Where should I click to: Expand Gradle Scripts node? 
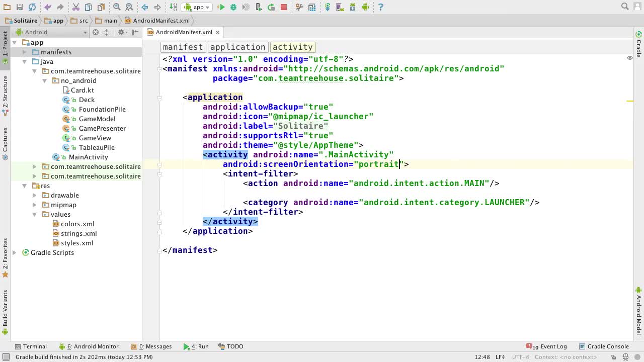tap(15, 253)
